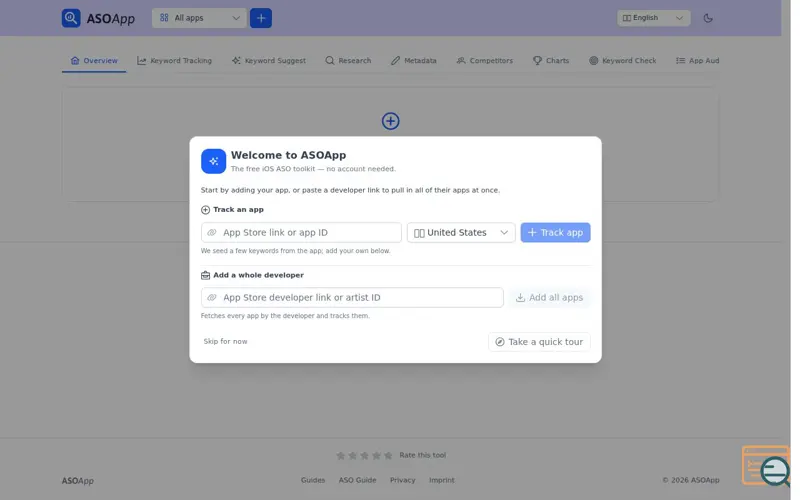This screenshot has height=500, width=800.
Task: Open the ASO Guide footer link
Action: pyautogui.click(x=357, y=480)
